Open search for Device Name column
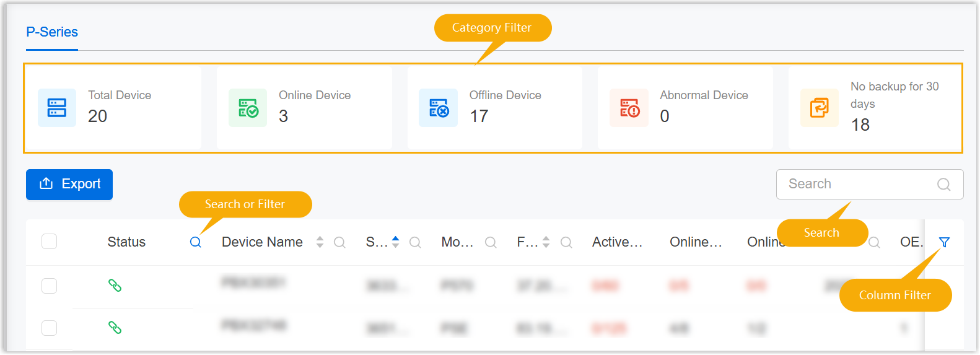Viewport: 980px width, 355px height. [339, 242]
